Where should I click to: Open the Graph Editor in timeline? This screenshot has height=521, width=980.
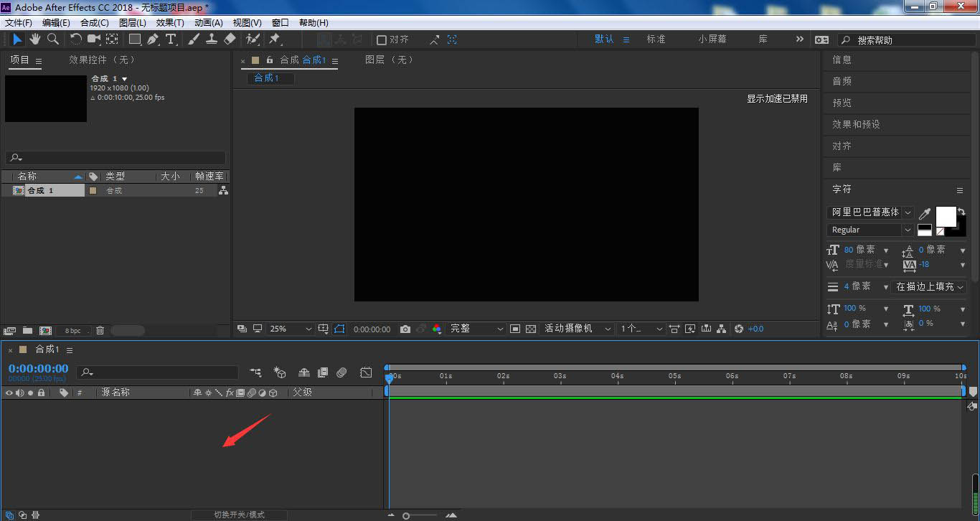366,372
